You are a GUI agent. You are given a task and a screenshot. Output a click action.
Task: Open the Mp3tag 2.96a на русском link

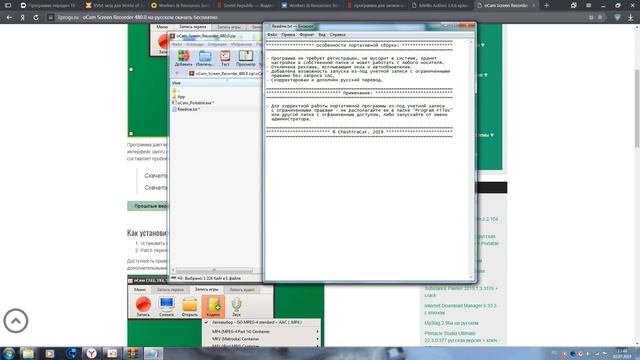(451, 323)
